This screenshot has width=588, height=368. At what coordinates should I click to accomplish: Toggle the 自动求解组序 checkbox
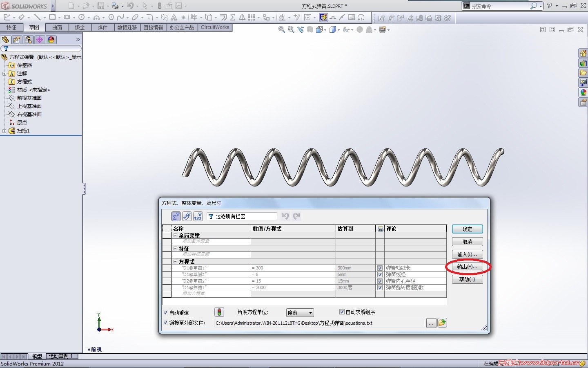pos(342,312)
